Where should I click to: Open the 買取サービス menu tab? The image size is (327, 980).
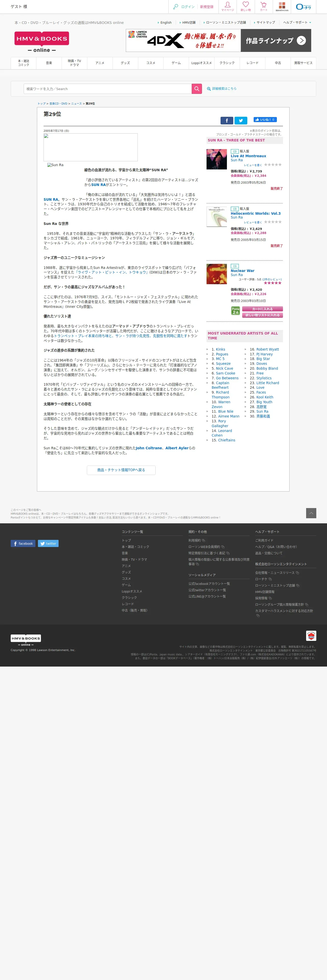[x=303, y=63]
